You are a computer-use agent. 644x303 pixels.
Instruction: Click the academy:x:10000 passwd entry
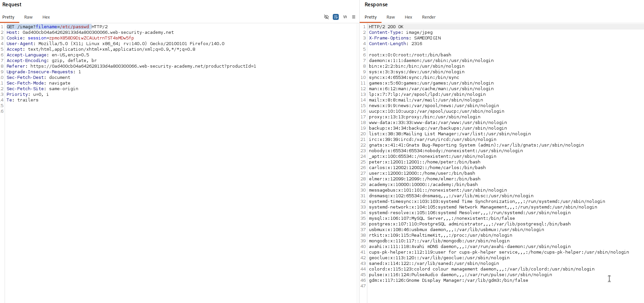pos(423,185)
